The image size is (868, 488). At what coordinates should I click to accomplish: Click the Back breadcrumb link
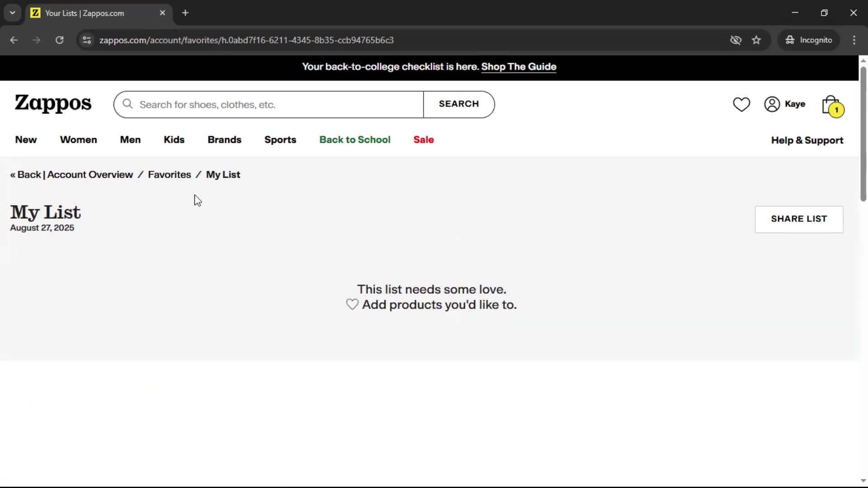[26, 174]
